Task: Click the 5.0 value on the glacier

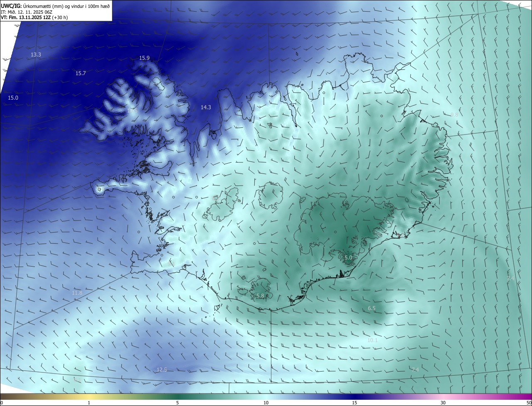Action: (x=348, y=258)
